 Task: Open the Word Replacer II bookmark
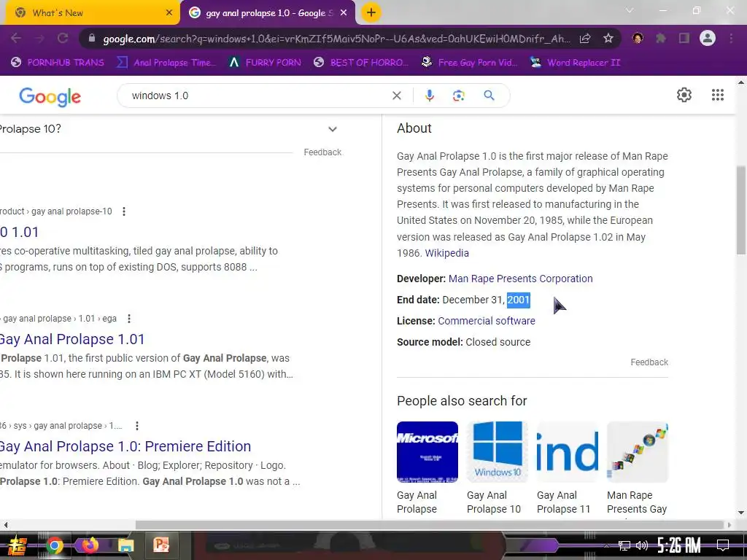[576, 63]
